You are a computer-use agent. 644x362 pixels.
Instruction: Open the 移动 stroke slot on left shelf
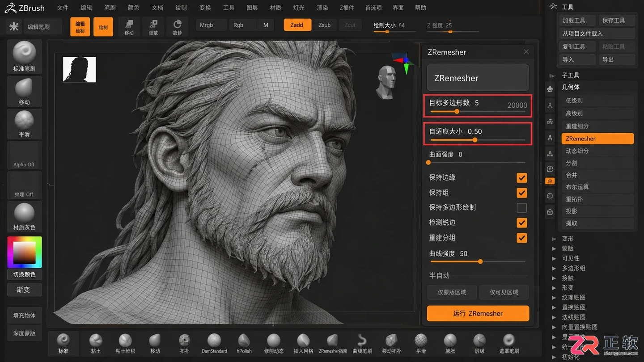pos(24,92)
